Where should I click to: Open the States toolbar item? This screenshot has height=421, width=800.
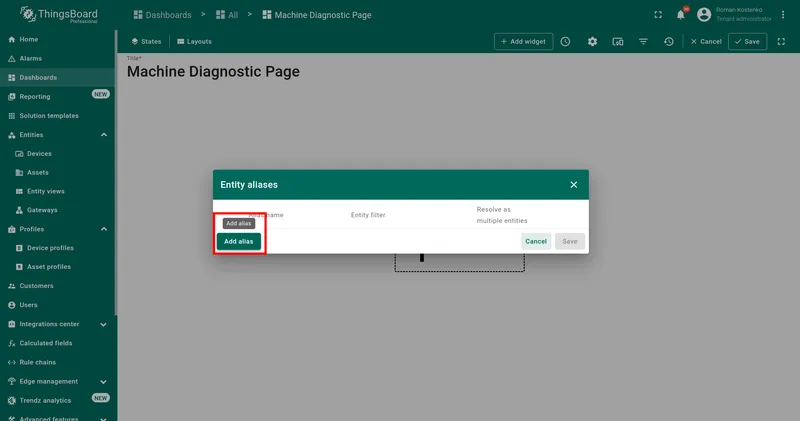[146, 41]
